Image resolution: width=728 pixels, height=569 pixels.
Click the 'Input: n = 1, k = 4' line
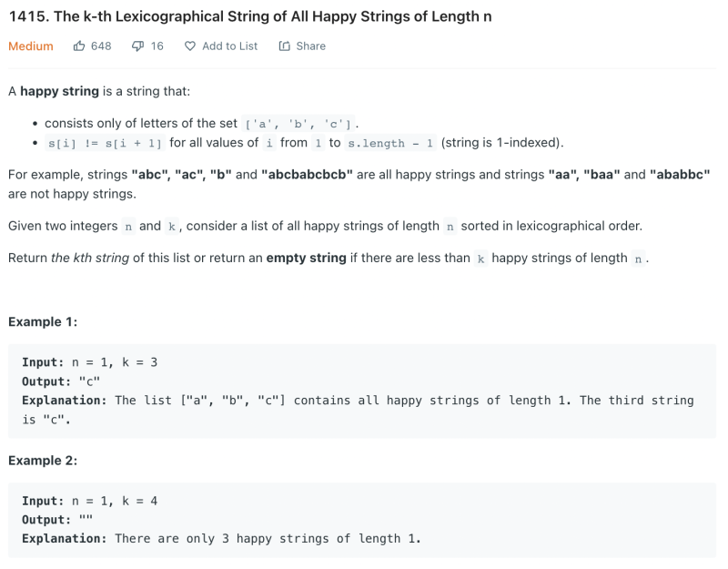(90, 501)
